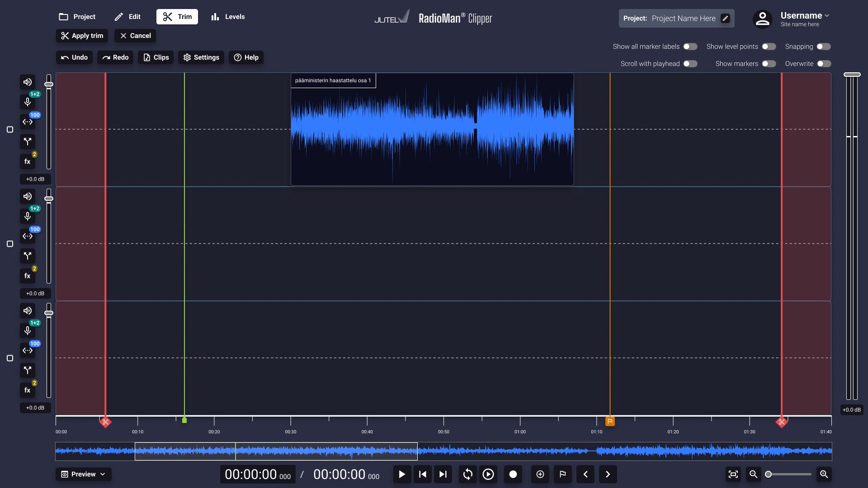Toggle the Show markers switch
The height and width of the screenshot is (488, 868).
[769, 64]
